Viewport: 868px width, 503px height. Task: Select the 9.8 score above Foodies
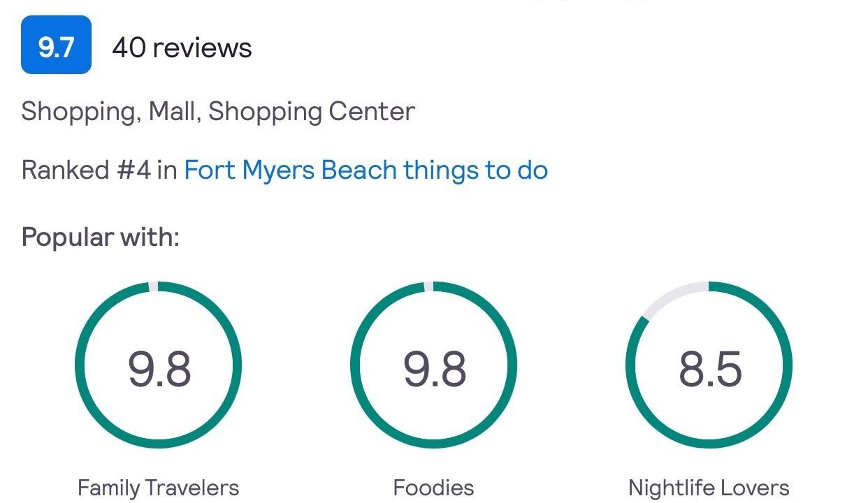pos(434,369)
